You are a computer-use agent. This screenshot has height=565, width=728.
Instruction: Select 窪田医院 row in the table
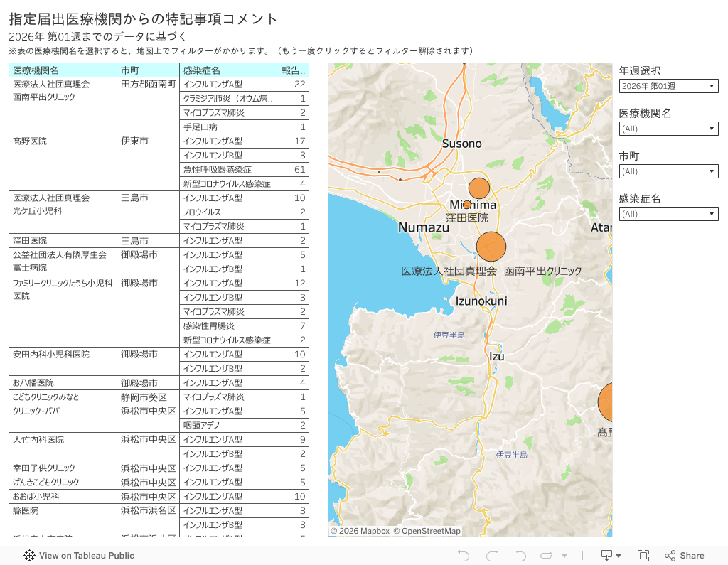[x=29, y=241]
